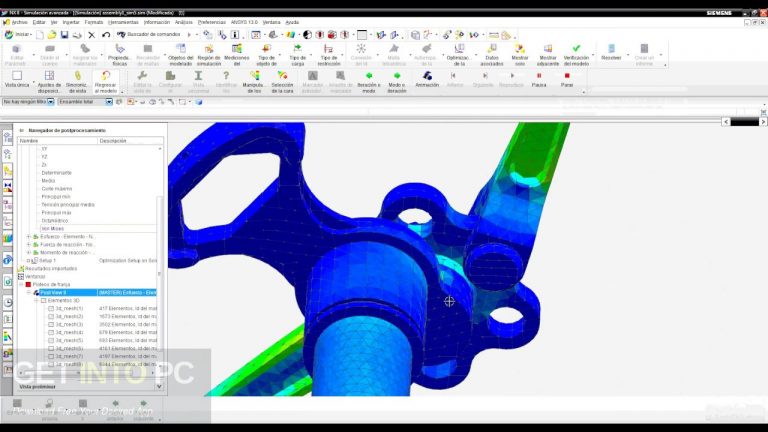Click Sincronizar vista tool
Viewport: 768px width, 432px height.
[x=77, y=82]
